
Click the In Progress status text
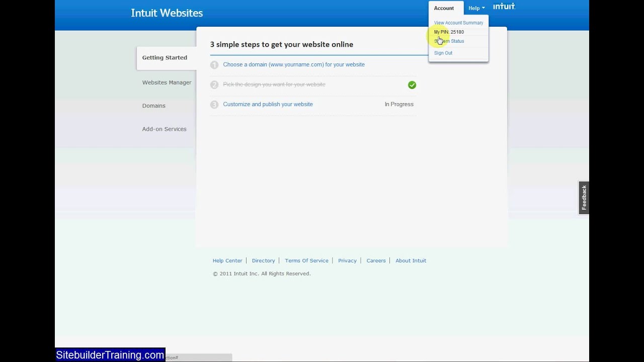399,104
